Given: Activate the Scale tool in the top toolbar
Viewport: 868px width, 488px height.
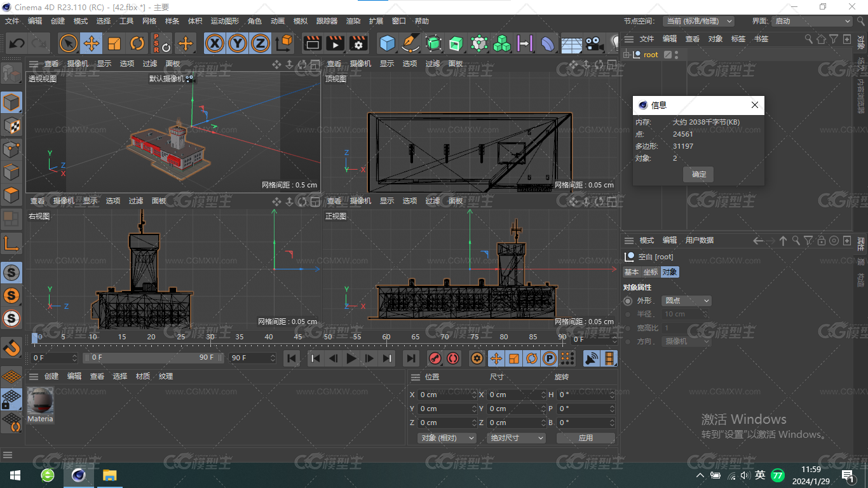Looking at the screenshot, I should point(114,43).
